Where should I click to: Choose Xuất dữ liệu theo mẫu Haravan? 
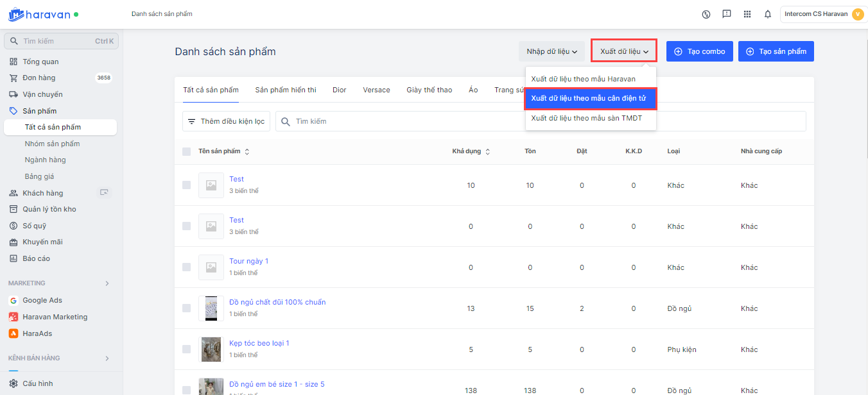click(583, 79)
